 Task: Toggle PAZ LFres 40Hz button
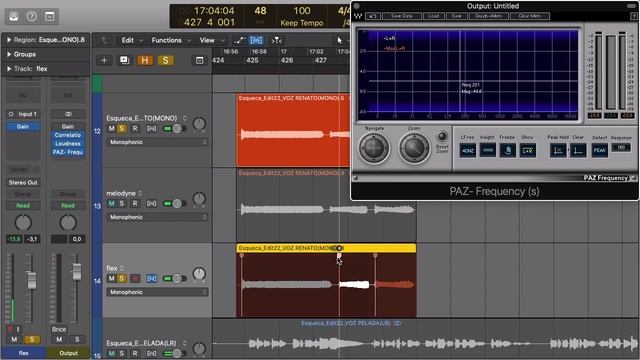click(468, 151)
